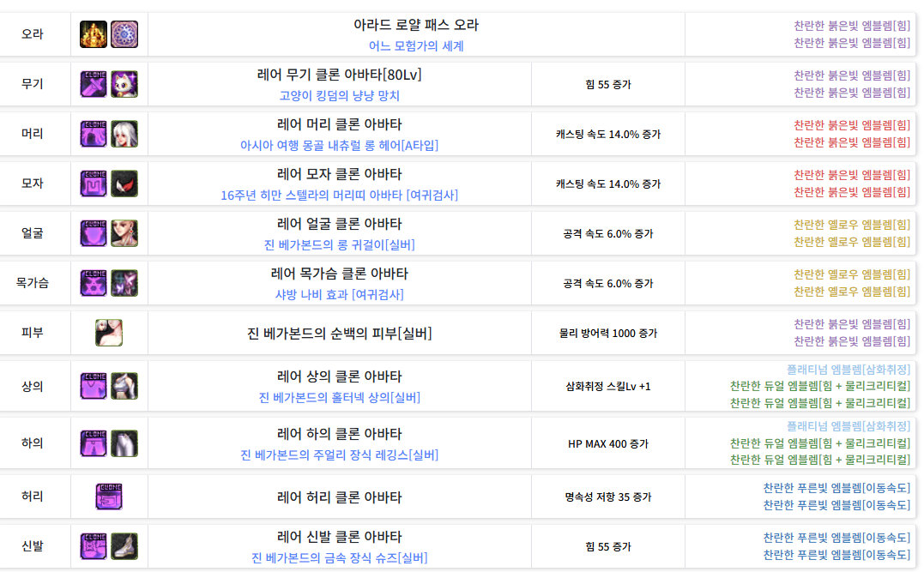
Task: Click the grey leggings icon in 하의 row
Action: (124, 443)
